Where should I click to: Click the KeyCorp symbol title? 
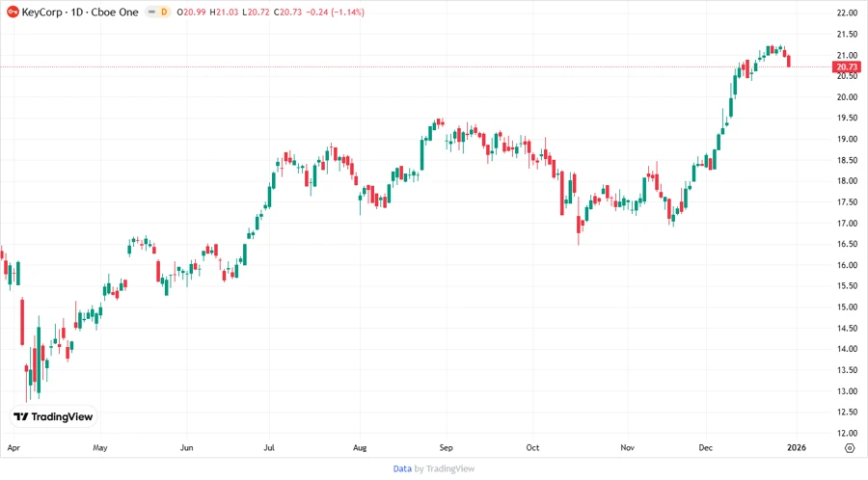80,12
